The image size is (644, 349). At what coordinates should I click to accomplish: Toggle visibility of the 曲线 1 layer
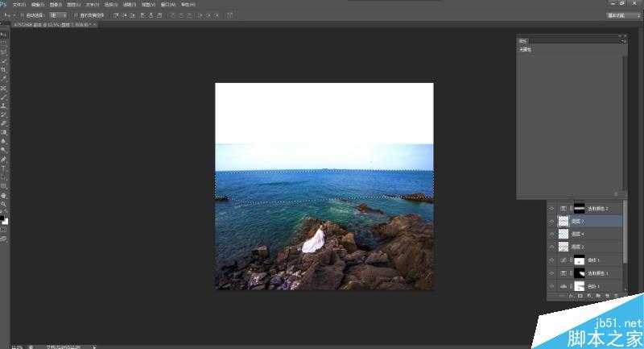point(552,260)
